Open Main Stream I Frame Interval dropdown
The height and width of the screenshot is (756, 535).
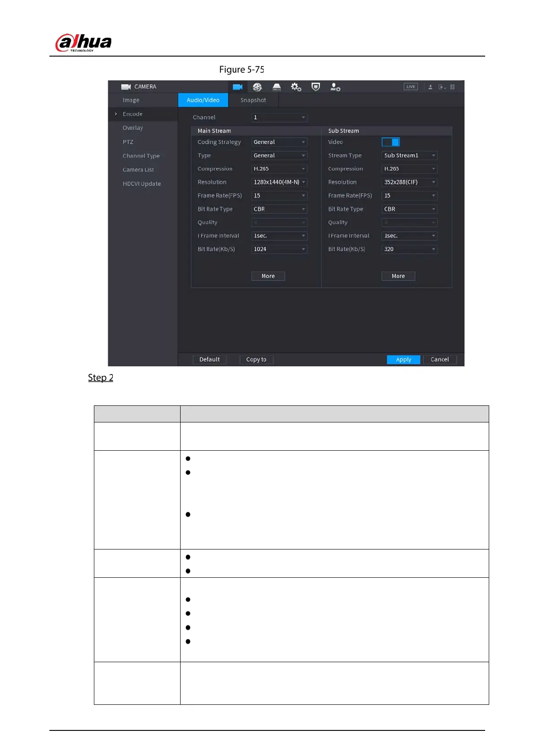[x=279, y=236]
